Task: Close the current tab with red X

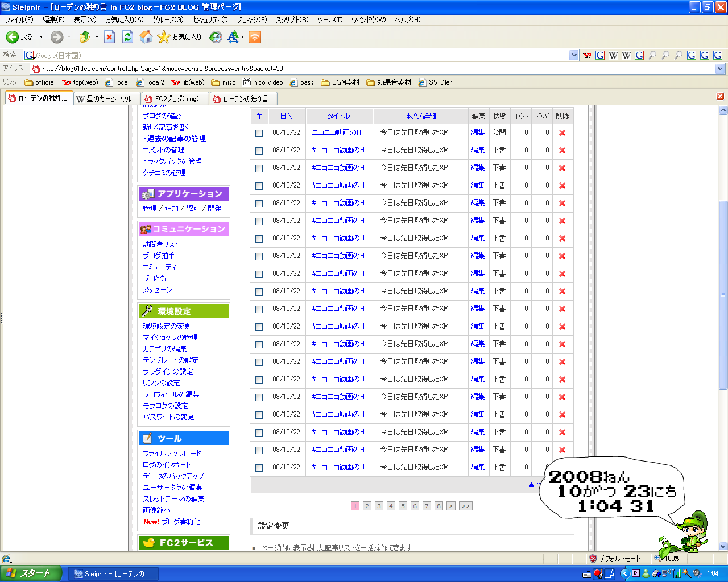Action: (720, 97)
